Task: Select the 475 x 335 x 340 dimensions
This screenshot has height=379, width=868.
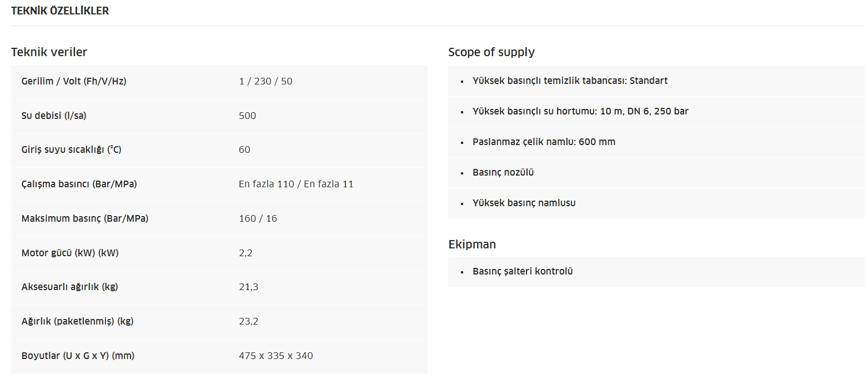Action: 275,356
